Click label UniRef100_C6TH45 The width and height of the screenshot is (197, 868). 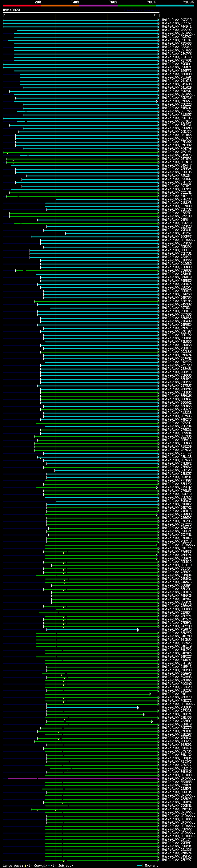(x=177, y=135)
